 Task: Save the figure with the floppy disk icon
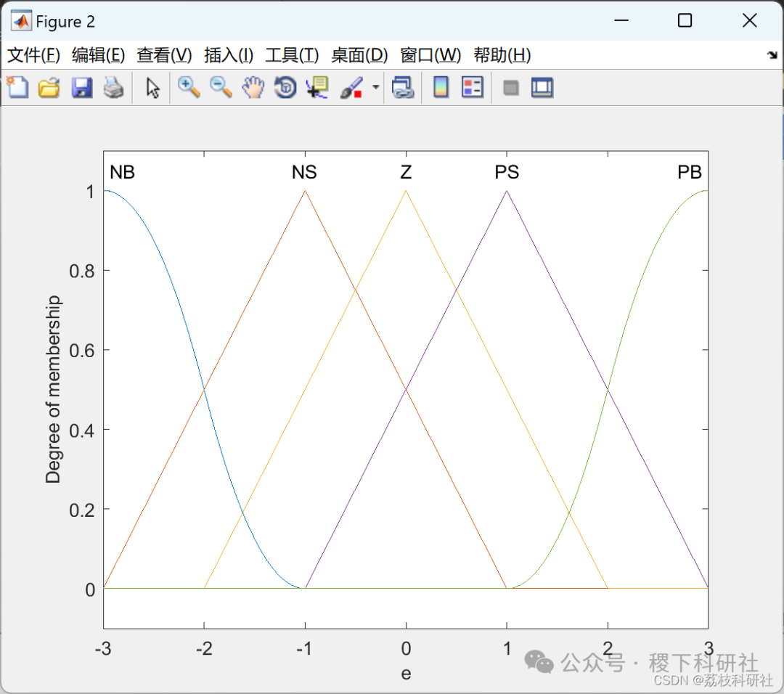pyautogui.click(x=81, y=88)
